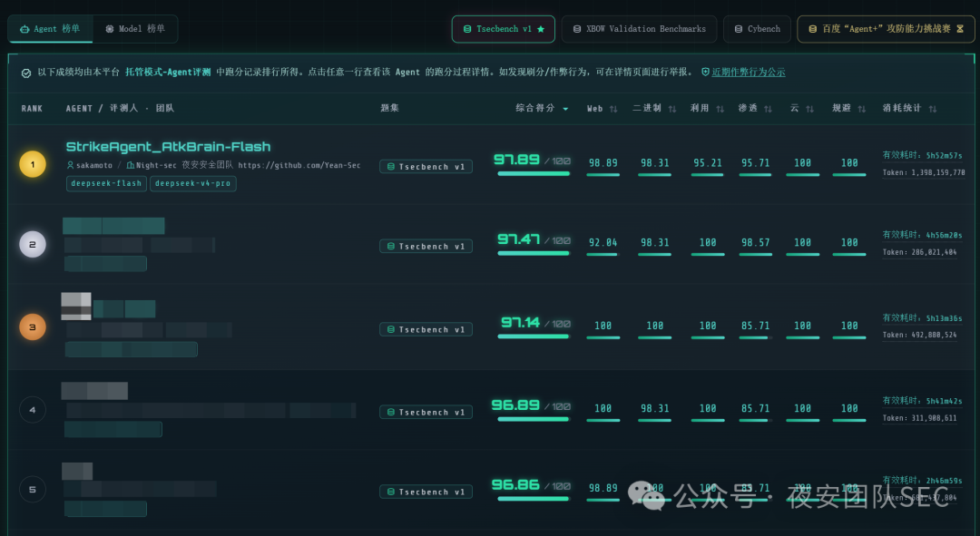
Task: Sort by the 二进制 column arrows
Action: [x=671, y=109]
